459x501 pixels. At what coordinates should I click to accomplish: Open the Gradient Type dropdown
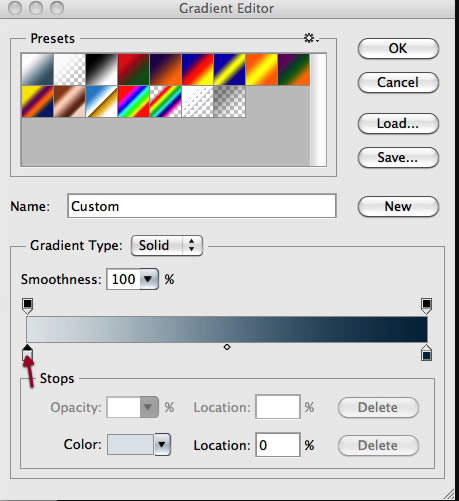tap(167, 246)
